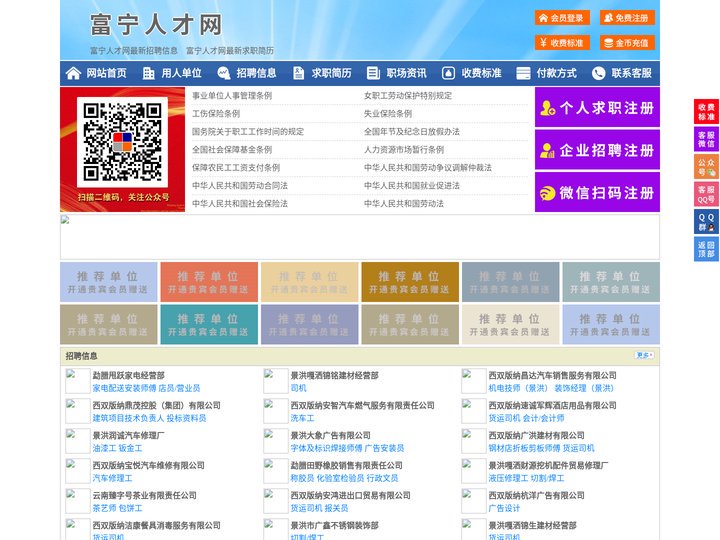Click the 客服QQ号 side widget
720x540 pixels.
click(706, 194)
